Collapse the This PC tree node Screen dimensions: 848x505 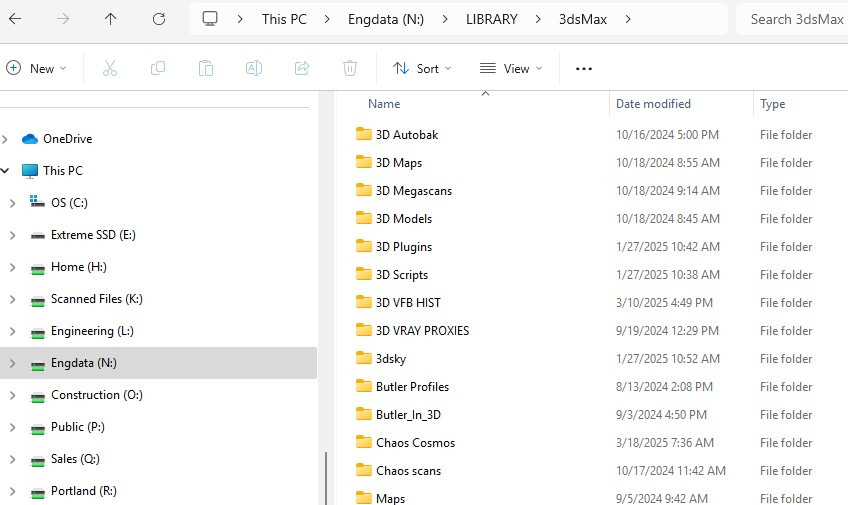coord(5,171)
